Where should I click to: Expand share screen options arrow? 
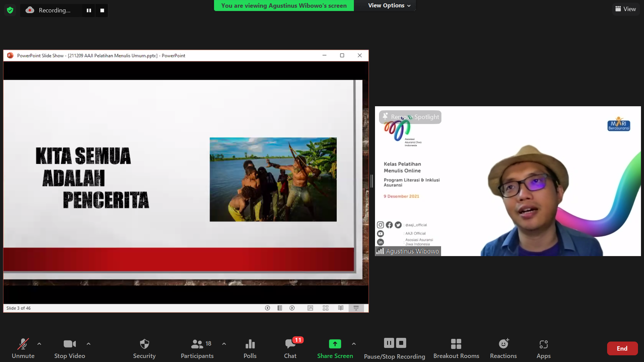tap(354, 344)
